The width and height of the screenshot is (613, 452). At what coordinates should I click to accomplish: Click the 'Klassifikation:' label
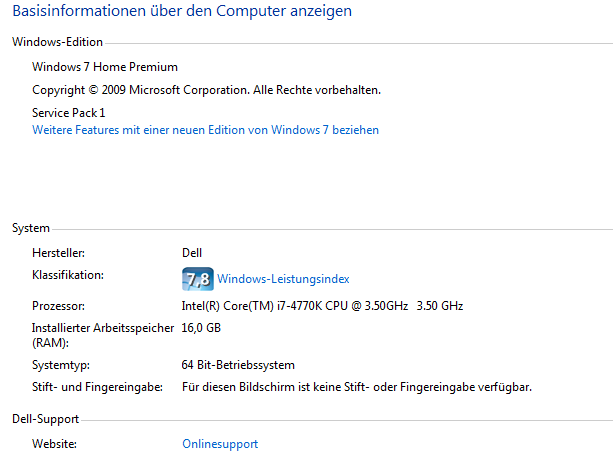coord(68,274)
